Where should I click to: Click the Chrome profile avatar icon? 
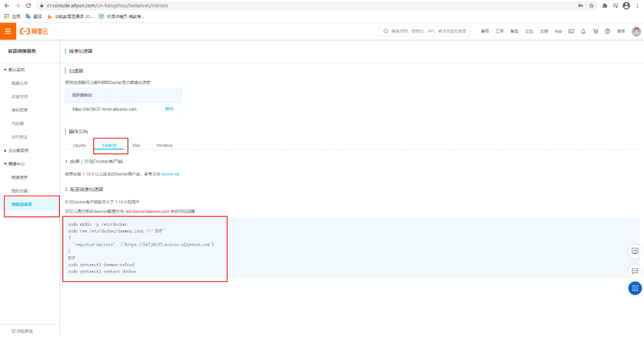[627, 6]
